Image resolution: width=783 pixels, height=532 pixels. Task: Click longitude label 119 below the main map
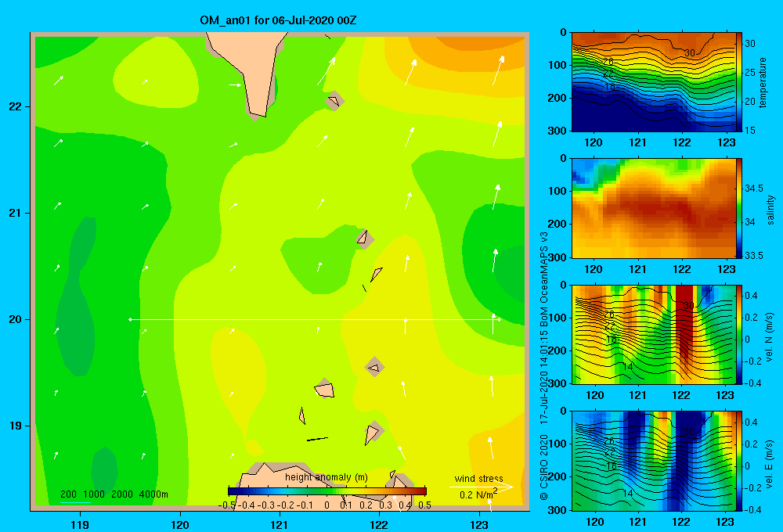80,524
